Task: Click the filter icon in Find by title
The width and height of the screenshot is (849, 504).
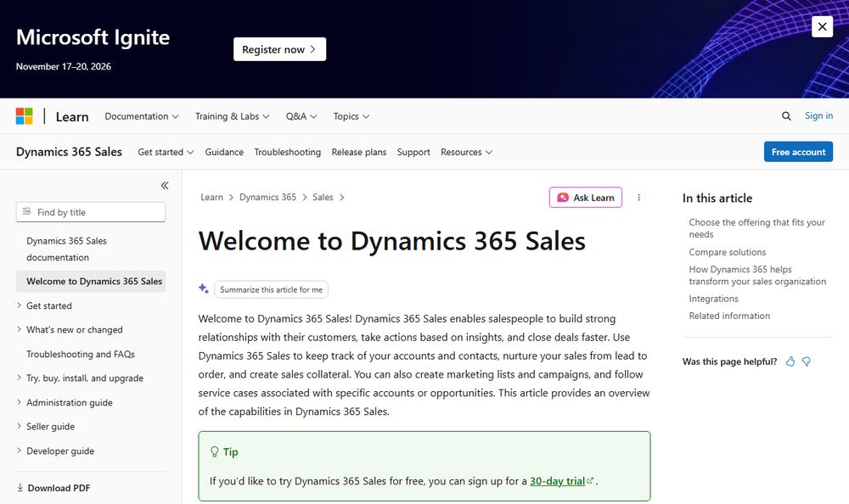Action: pos(26,211)
